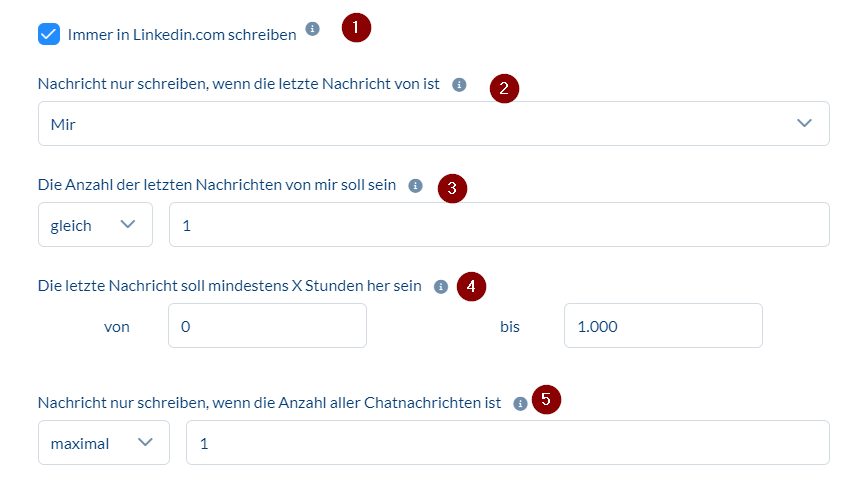
Task: Click the 'Immer in Linkedin.com schreiben' label
Action: pyautogui.click(x=182, y=35)
